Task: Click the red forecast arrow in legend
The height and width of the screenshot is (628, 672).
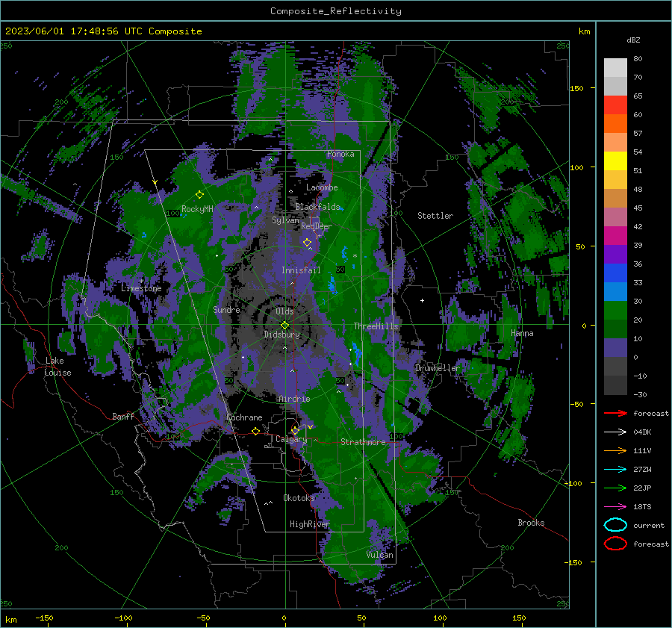Action: pyautogui.click(x=615, y=413)
